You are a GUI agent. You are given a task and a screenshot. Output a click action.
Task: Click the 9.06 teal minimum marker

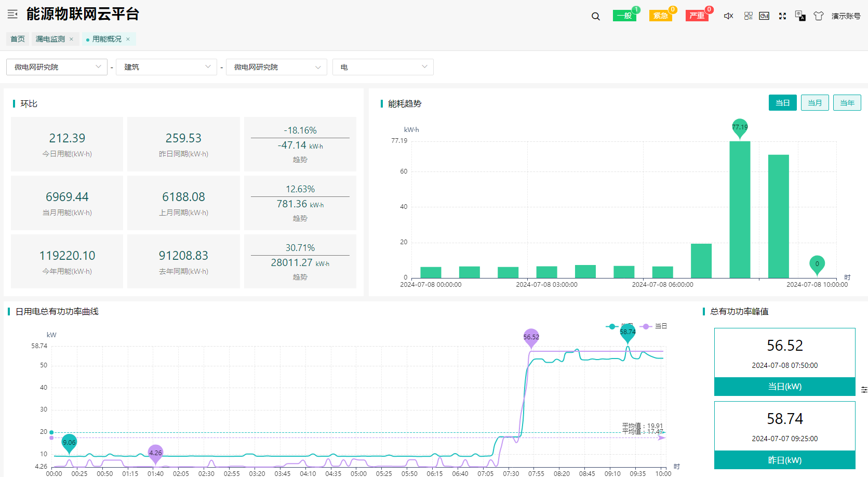click(69, 444)
